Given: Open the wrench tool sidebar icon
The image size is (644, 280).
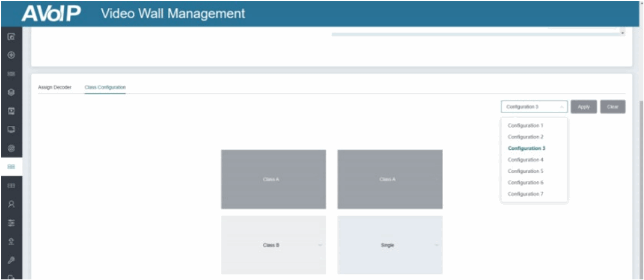Looking at the screenshot, I should (x=12, y=260).
